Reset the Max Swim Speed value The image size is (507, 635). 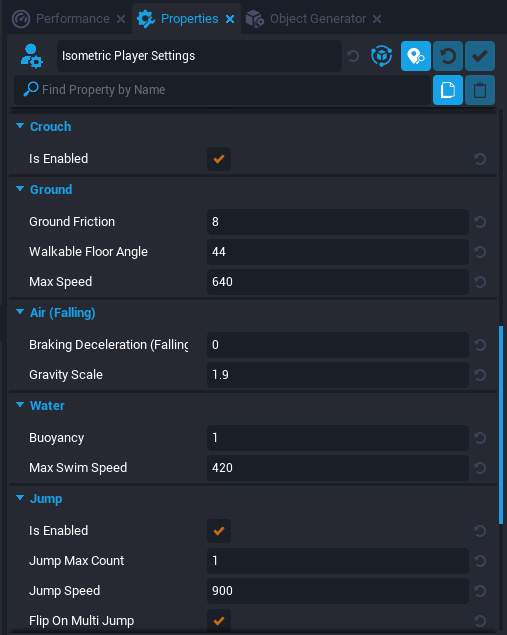(x=480, y=468)
